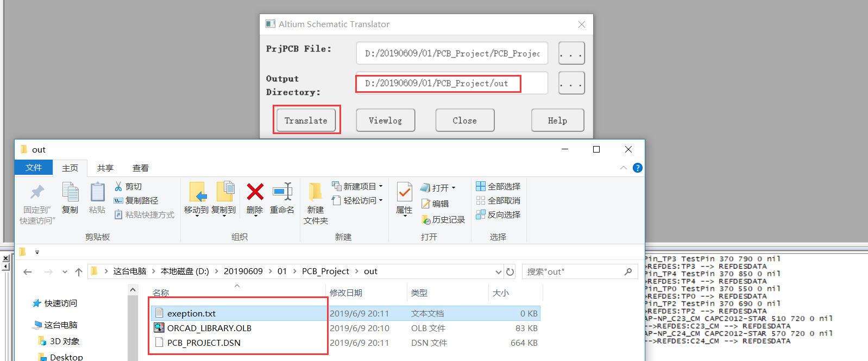Click the Translate button

(x=306, y=121)
